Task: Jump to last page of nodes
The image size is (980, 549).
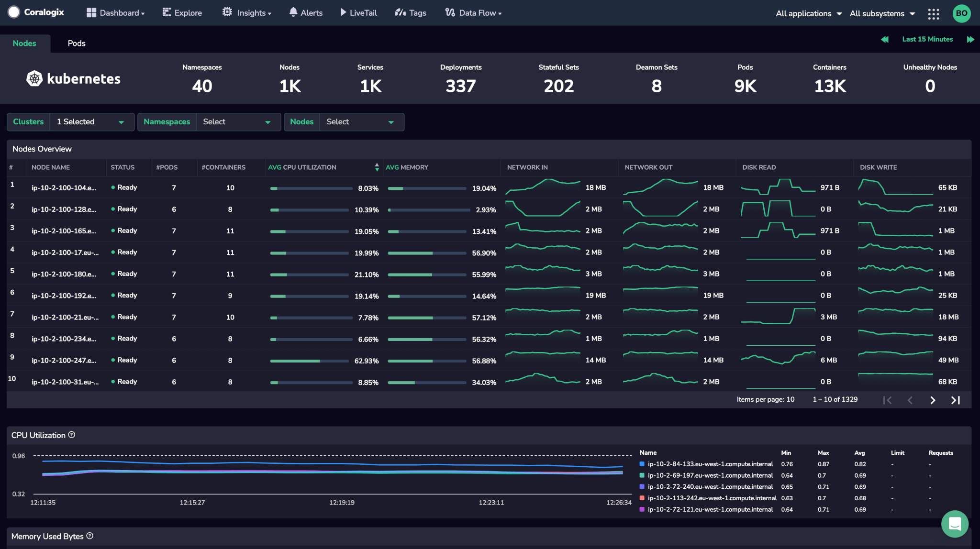Action: click(956, 400)
